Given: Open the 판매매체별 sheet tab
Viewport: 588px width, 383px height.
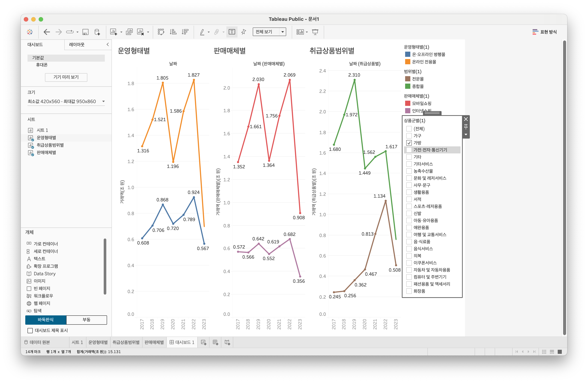Looking at the screenshot, I should pos(154,342).
